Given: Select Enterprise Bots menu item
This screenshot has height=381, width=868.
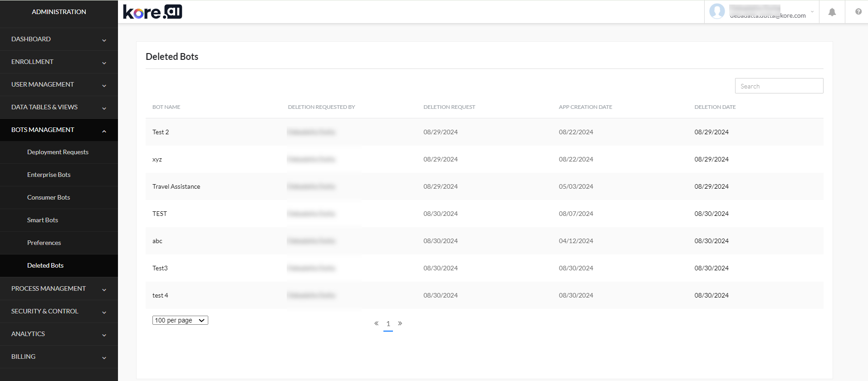Looking at the screenshot, I should point(49,175).
